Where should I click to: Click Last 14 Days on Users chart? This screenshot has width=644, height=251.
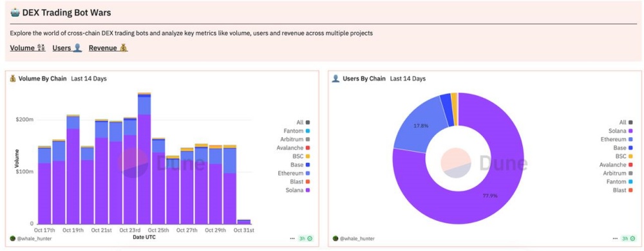408,79
